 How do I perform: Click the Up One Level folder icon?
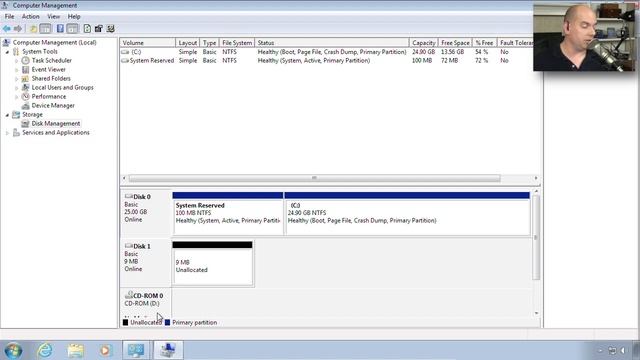pos(33,29)
